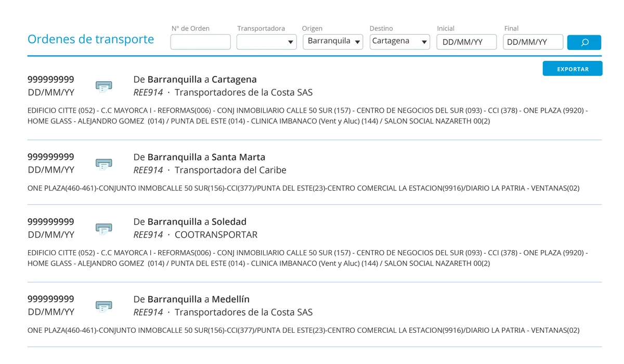Click 'De Barranquilla a Santa Marta' heading
The image size is (624, 364).
coord(199,157)
